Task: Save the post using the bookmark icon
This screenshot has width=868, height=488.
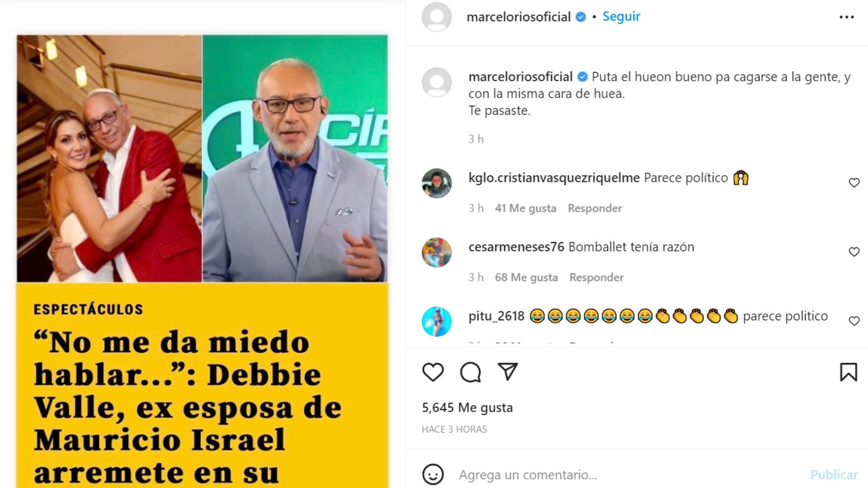Action: [x=849, y=372]
